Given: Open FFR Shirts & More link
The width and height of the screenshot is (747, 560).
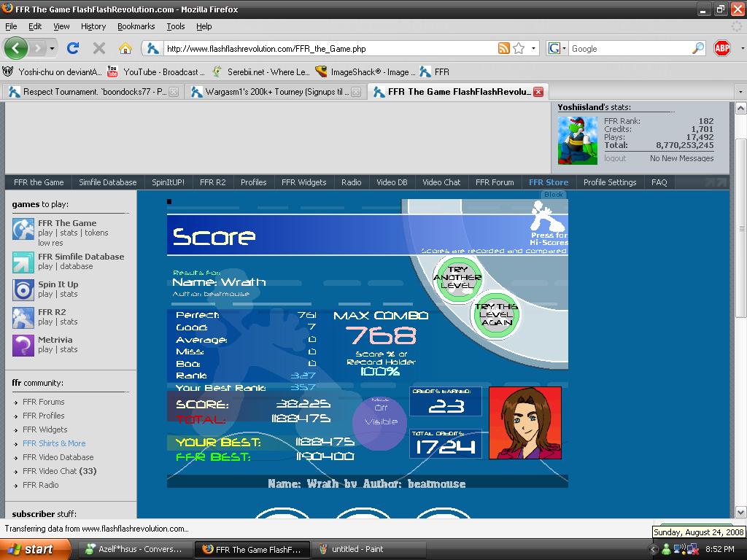Looking at the screenshot, I should [x=54, y=443].
